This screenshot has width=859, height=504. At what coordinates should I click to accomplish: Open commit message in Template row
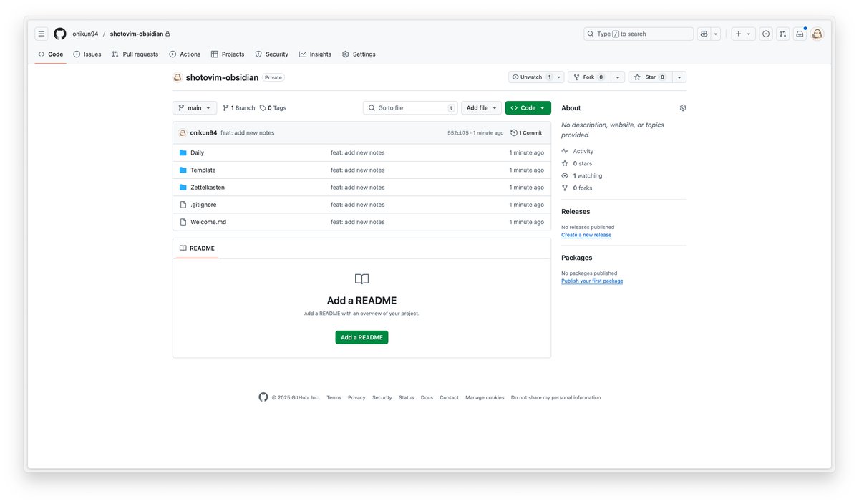(358, 170)
